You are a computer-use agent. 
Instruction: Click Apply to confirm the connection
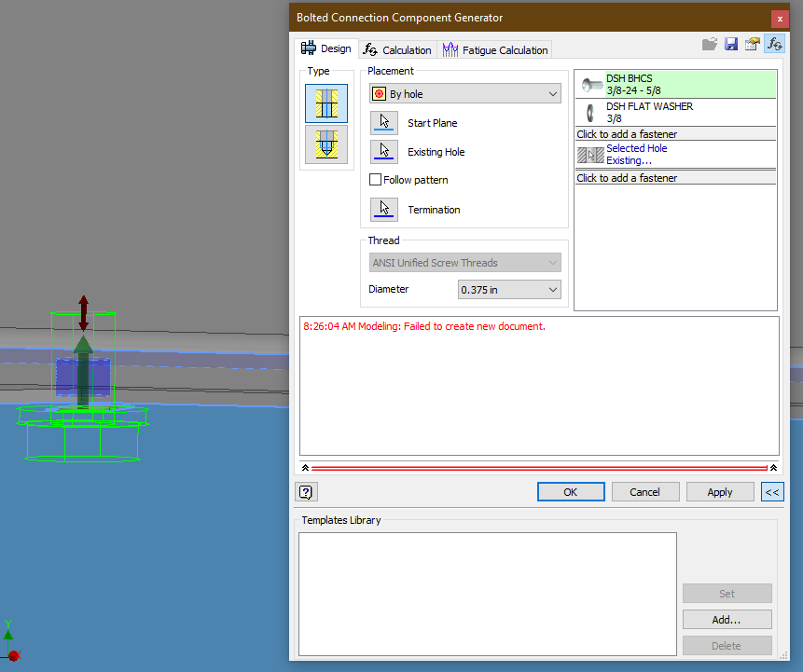tap(720, 491)
